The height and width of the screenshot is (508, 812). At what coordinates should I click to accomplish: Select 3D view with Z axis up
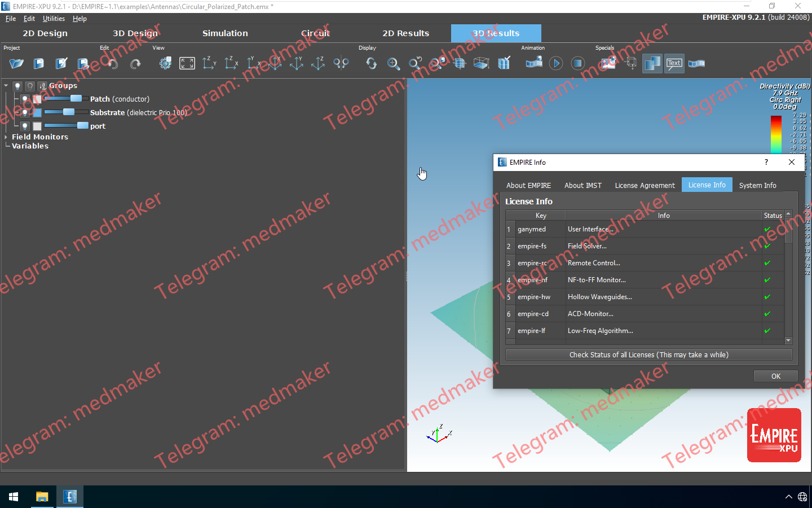click(319, 63)
